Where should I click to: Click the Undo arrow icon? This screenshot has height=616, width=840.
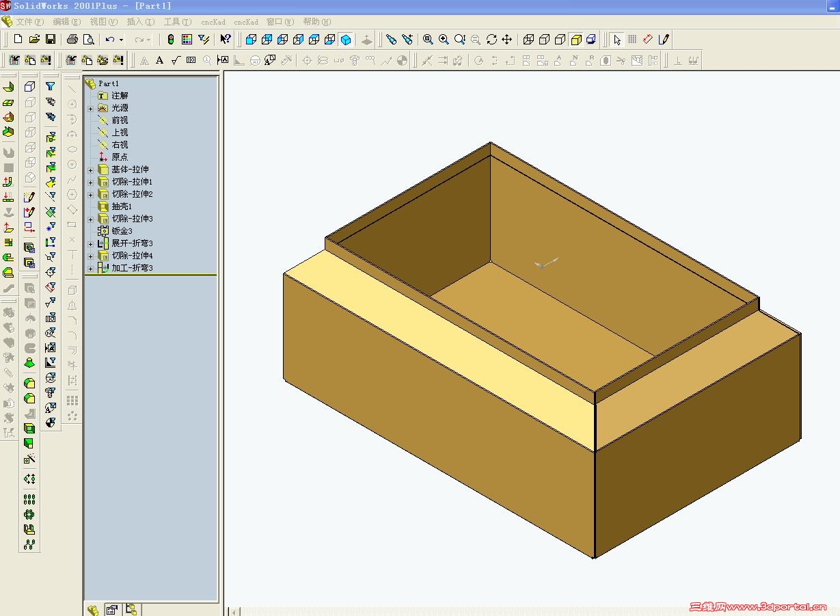[110, 40]
